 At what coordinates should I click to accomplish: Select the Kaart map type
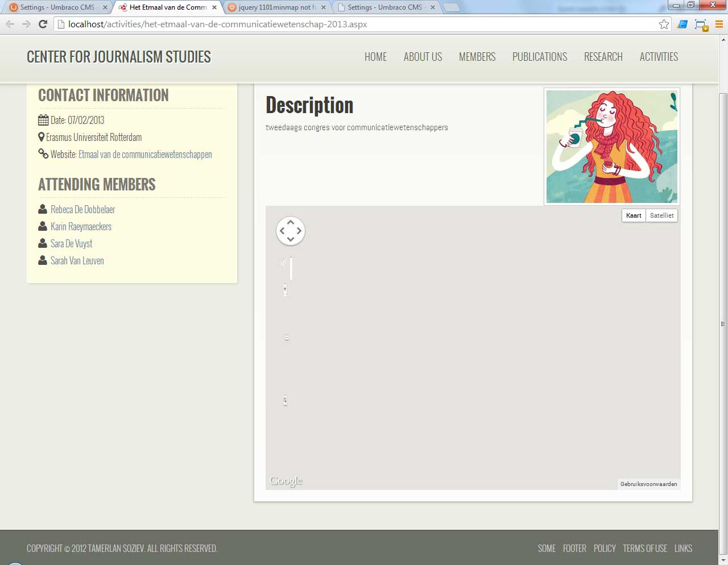[634, 215]
